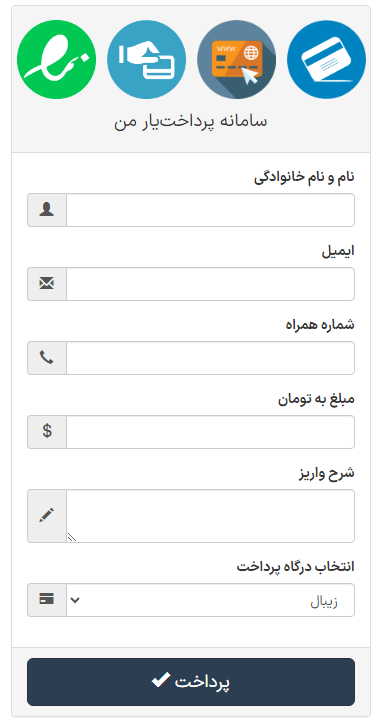The height and width of the screenshot is (723, 378).
Task: Click the person icon beside name field
Action: pyautogui.click(x=47, y=210)
